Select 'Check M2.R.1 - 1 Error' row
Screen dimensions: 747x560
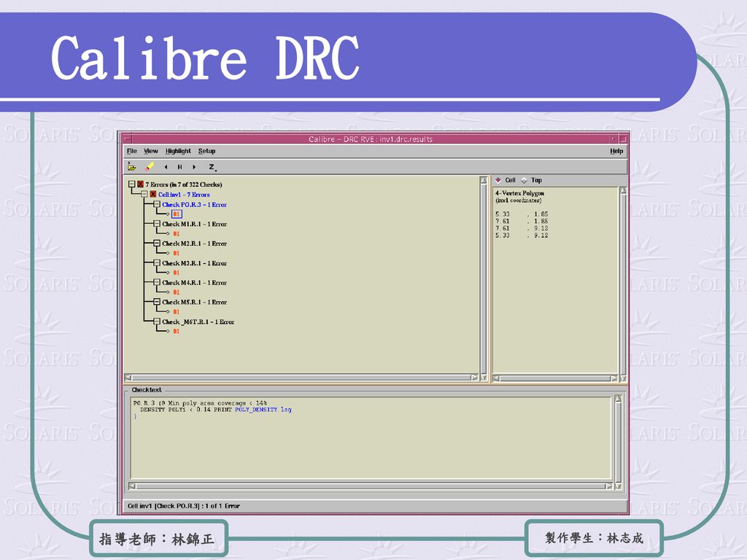point(194,244)
